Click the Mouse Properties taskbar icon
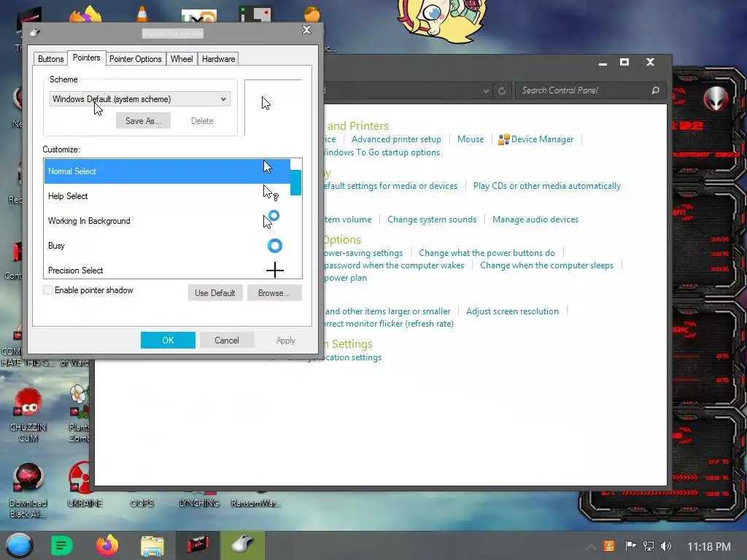Image resolution: width=747 pixels, height=560 pixels. coord(242,545)
